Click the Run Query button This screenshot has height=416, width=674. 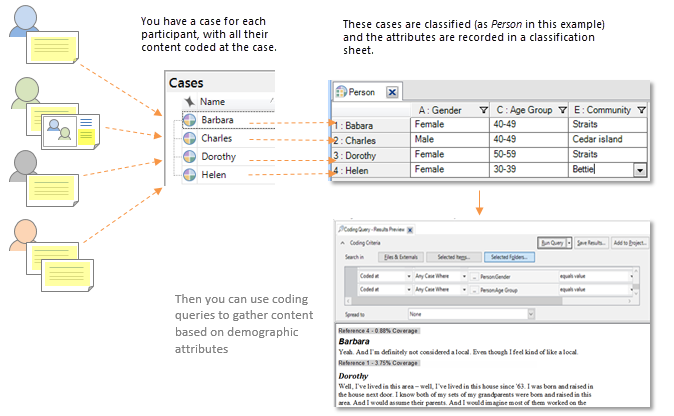pos(551,243)
